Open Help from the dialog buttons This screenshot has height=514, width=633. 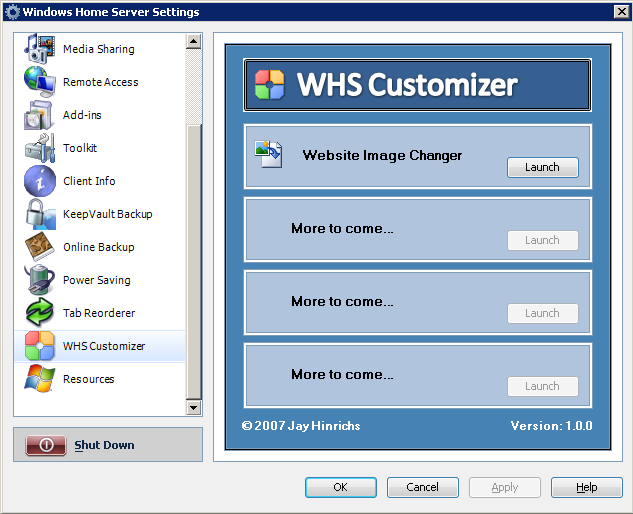[x=587, y=487]
